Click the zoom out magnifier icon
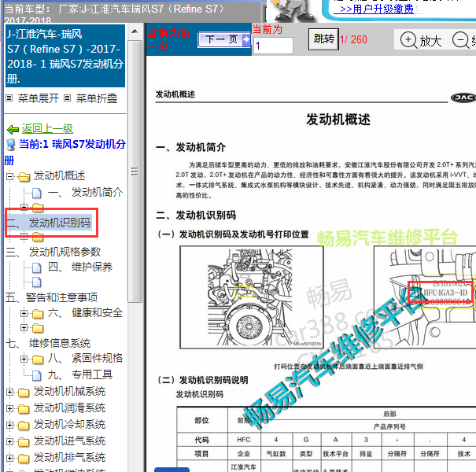Screen dimensions: 476x472 [460, 40]
